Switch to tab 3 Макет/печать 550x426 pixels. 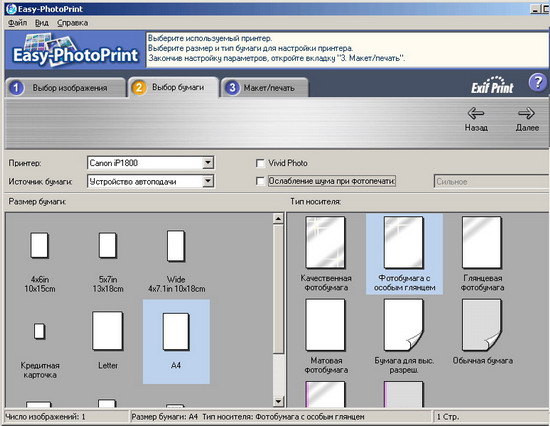pos(265,87)
